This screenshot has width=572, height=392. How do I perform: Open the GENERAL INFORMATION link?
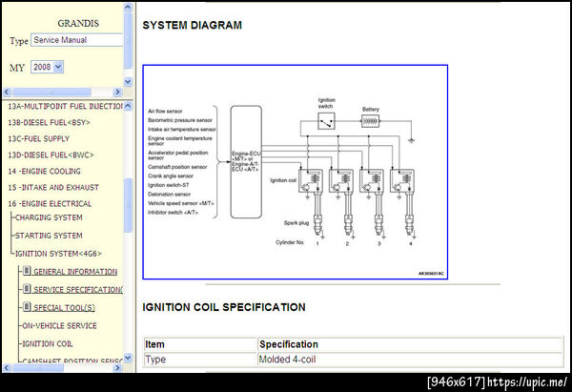coord(75,272)
